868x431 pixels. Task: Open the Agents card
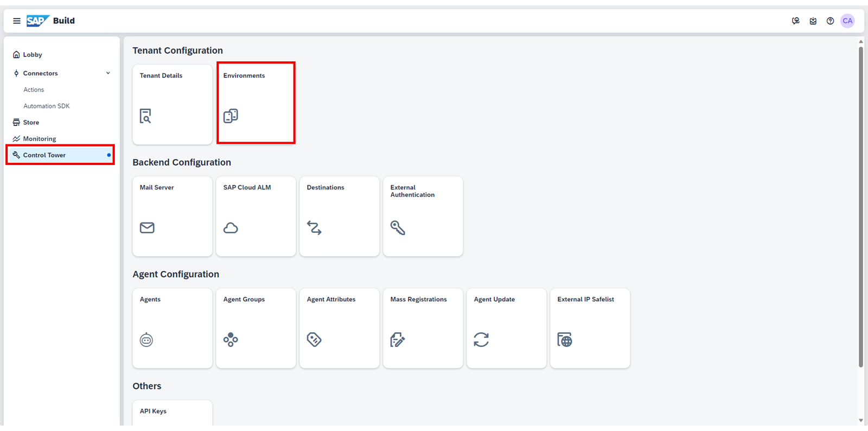point(173,328)
